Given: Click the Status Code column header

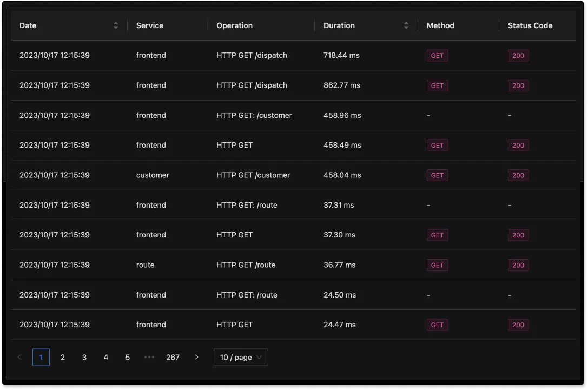Looking at the screenshot, I should (x=537, y=25).
